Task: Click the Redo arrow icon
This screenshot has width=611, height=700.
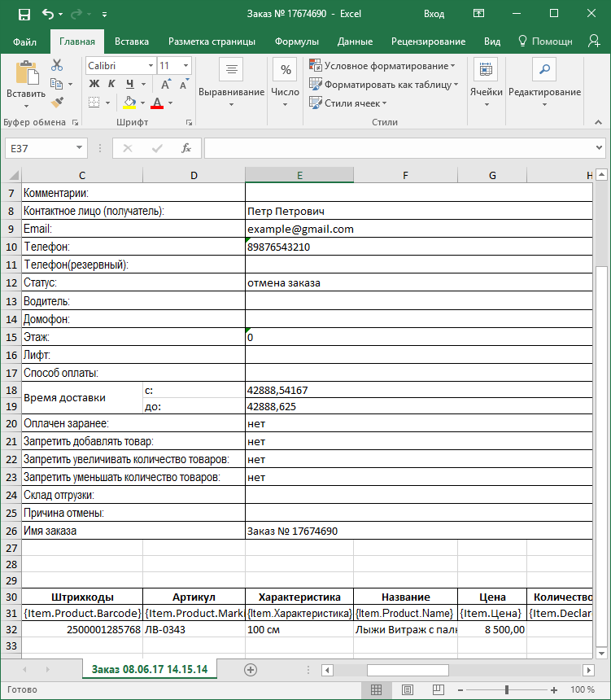Action: pos(76,14)
